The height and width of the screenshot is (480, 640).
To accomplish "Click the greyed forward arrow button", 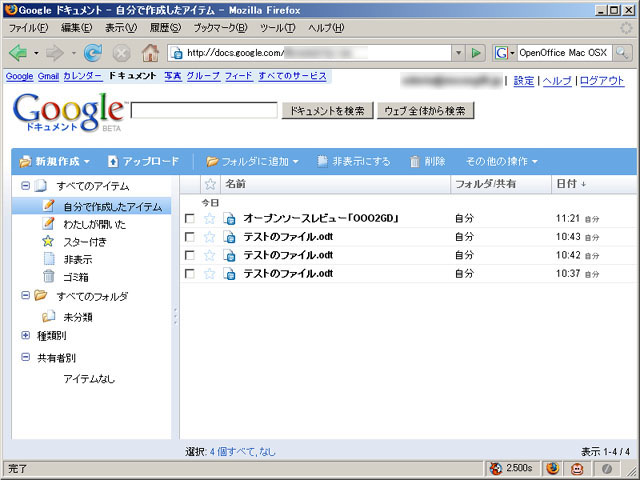I will [55, 53].
